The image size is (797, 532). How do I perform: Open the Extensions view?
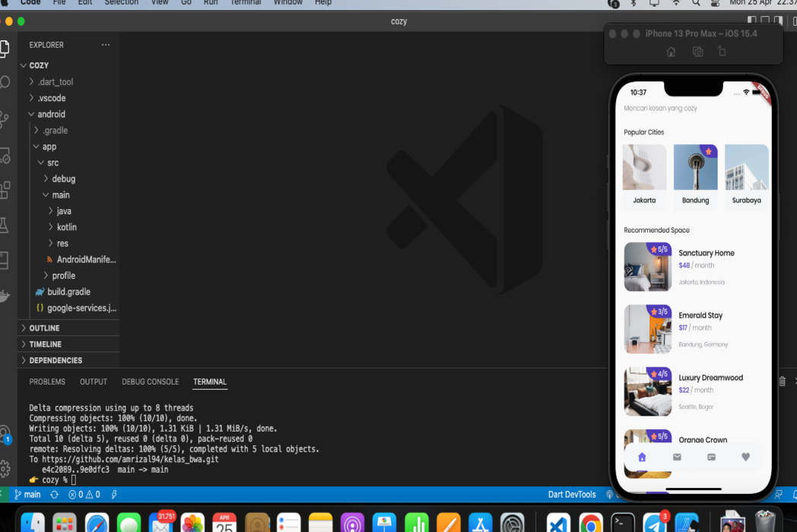point(5,190)
